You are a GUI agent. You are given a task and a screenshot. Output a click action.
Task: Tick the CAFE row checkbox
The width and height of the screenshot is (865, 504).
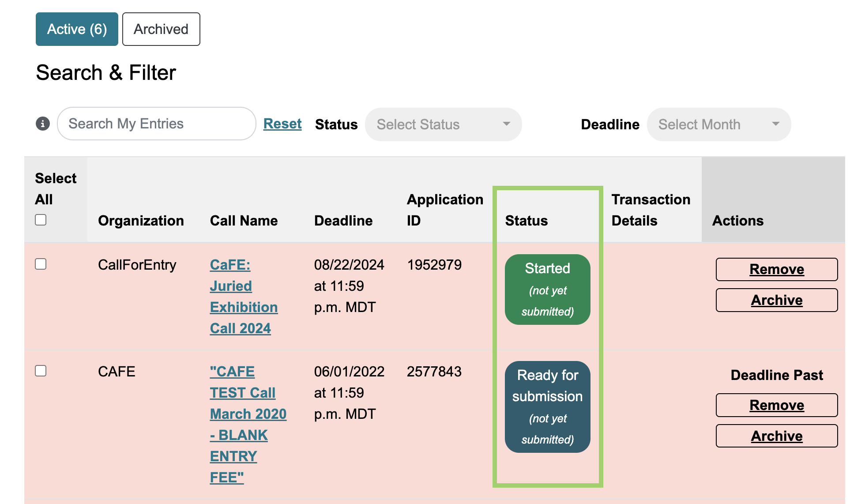41,371
